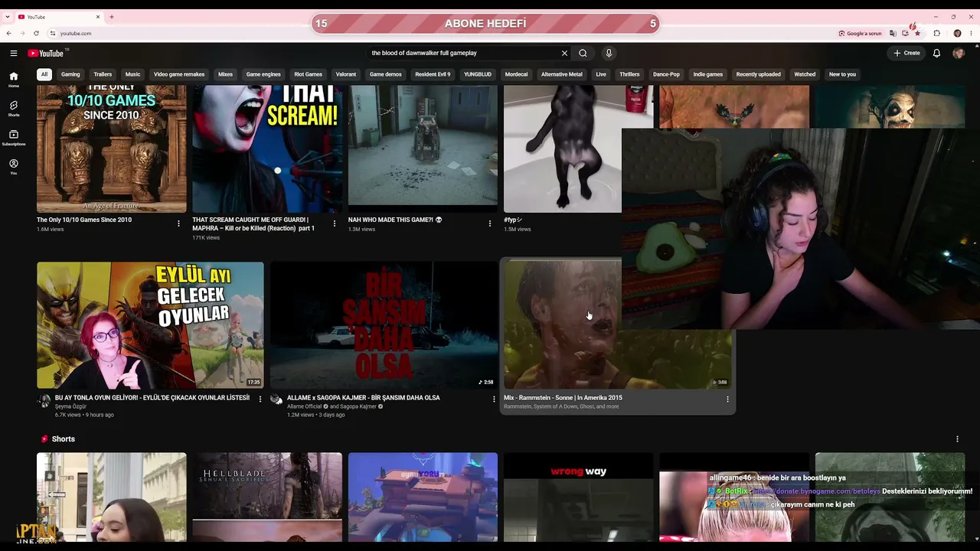
Task: Translate this page icon in address bar
Action: pos(893,33)
